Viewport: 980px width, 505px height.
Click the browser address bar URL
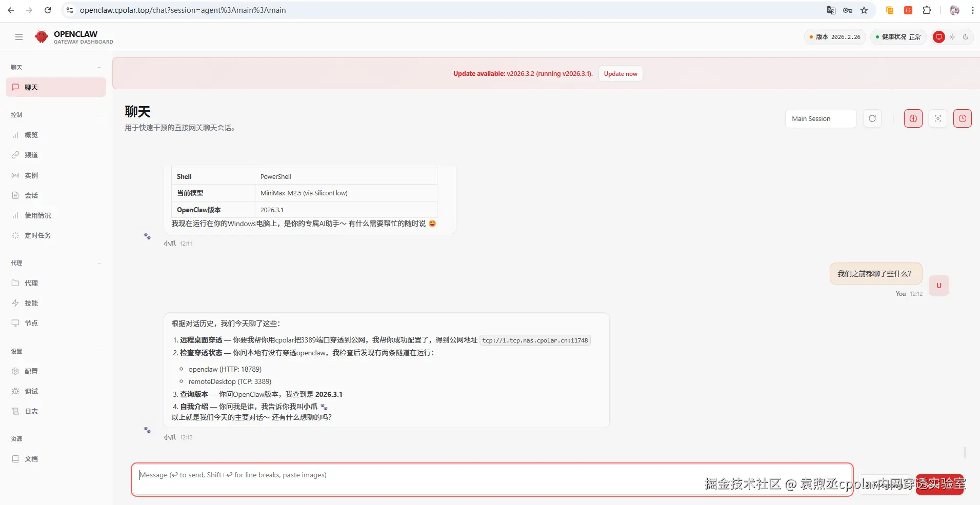[183, 10]
